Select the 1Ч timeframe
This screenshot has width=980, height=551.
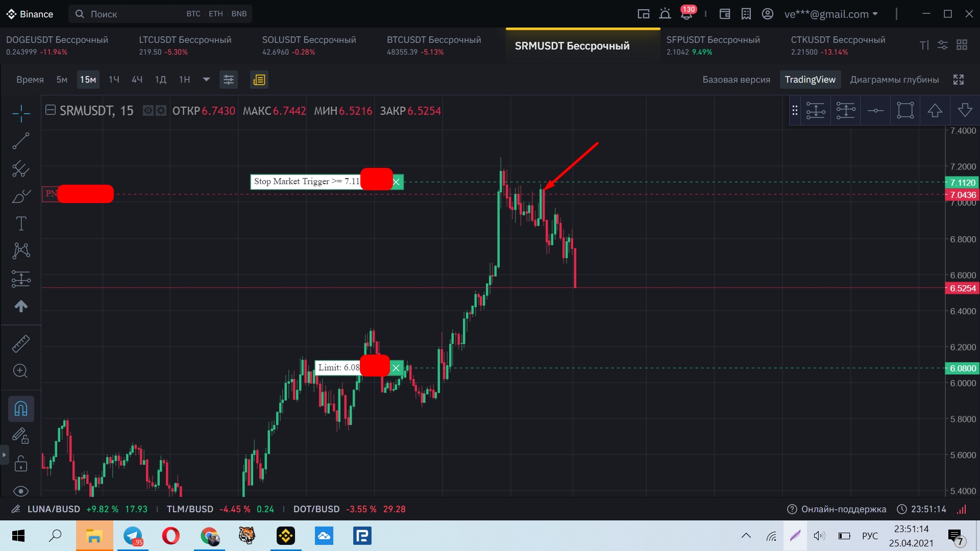click(114, 80)
